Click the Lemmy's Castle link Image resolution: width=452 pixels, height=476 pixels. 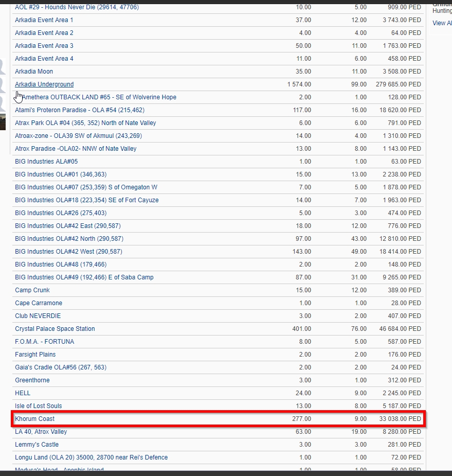click(x=37, y=445)
